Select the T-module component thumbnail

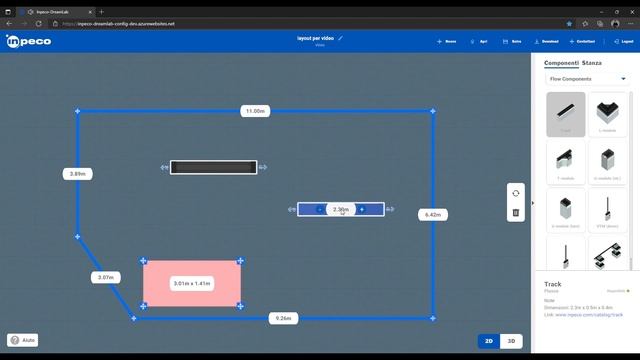tap(566, 162)
